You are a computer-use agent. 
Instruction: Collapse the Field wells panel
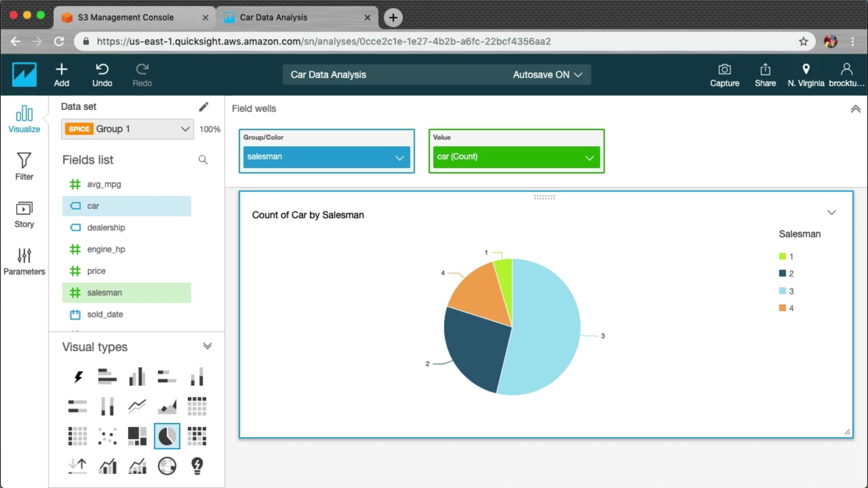[x=855, y=109]
